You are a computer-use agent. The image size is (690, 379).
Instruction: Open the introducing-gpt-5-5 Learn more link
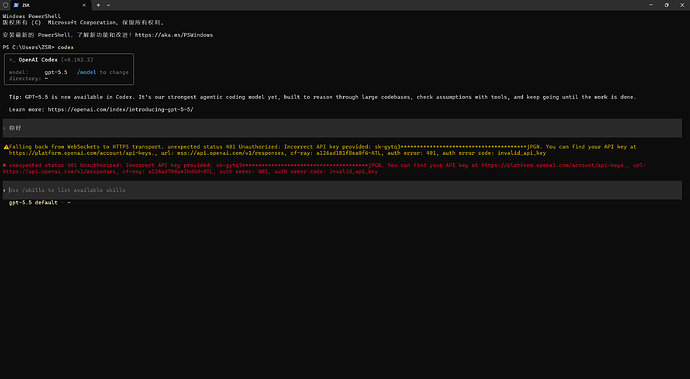click(121, 109)
